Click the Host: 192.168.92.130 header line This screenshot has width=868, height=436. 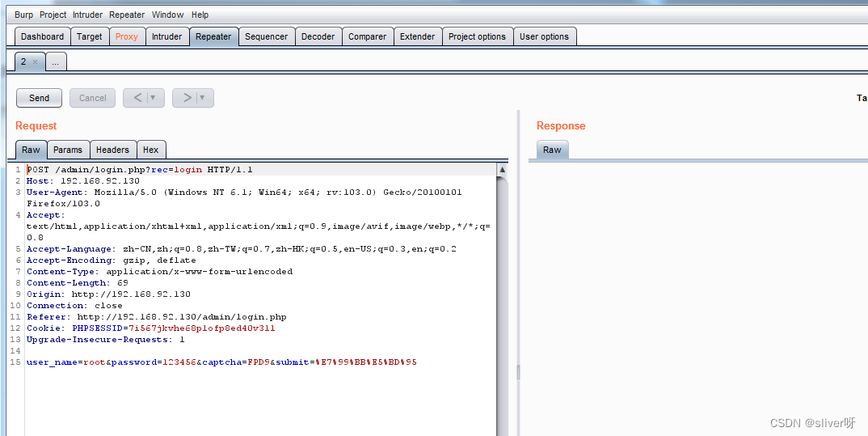pyautogui.click(x=83, y=181)
